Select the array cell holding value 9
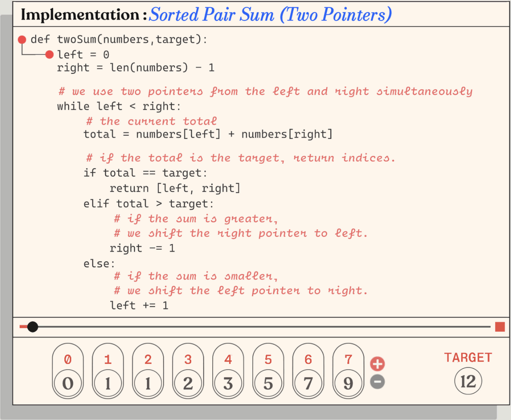The image size is (511, 420). [x=348, y=384]
